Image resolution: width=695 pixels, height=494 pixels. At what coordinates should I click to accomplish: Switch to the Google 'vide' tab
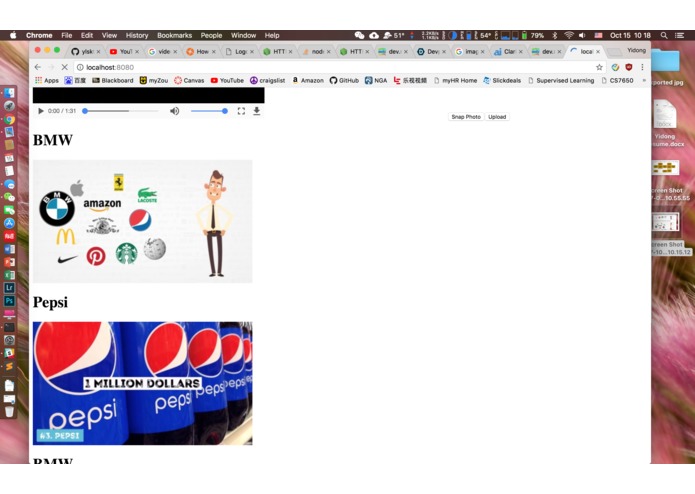162,52
